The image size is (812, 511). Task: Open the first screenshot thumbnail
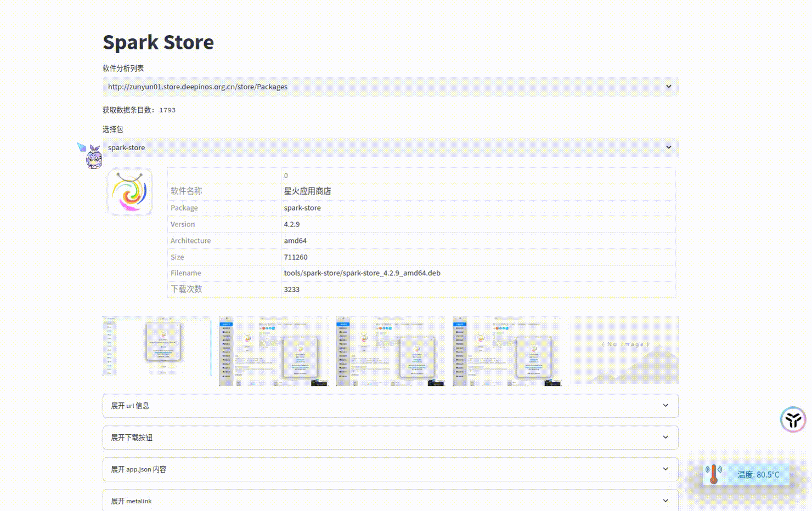click(157, 347)
